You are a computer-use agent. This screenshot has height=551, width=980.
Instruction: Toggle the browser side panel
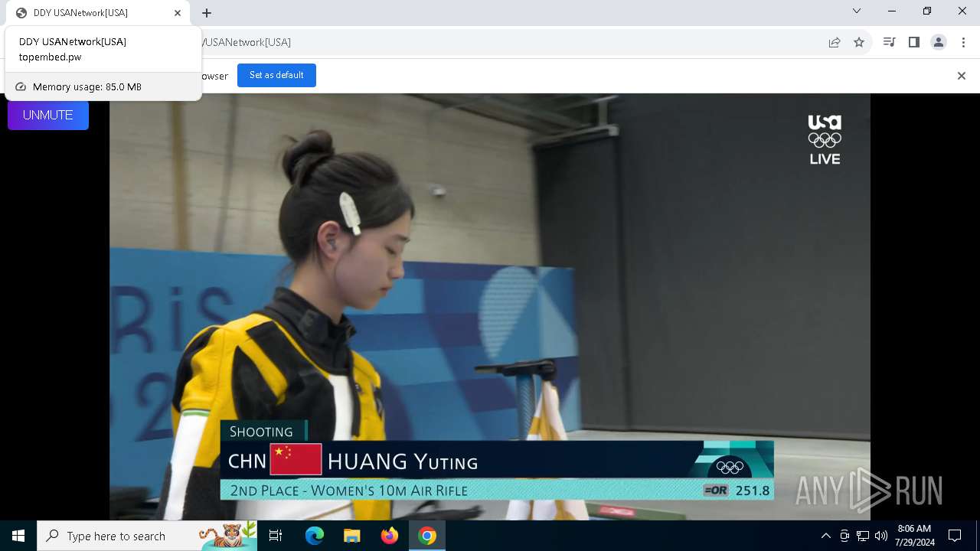(913, 42)
